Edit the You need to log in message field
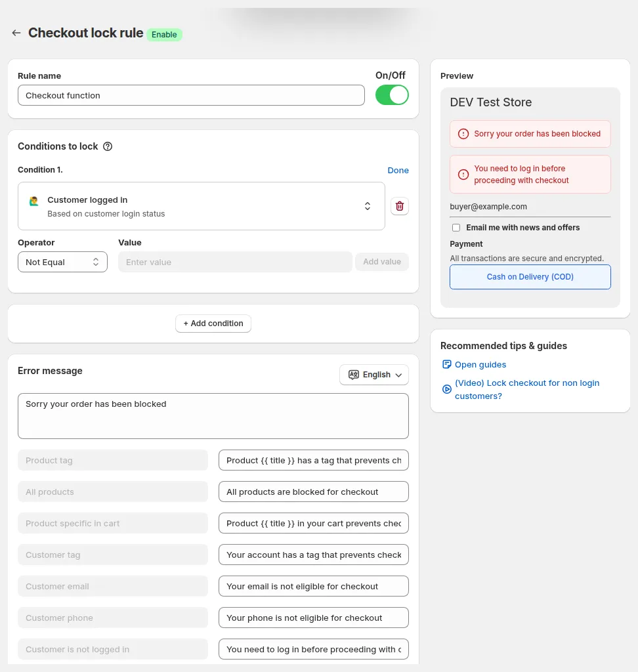The height and width of the screenshot is (672, 638). pos(314,649)
